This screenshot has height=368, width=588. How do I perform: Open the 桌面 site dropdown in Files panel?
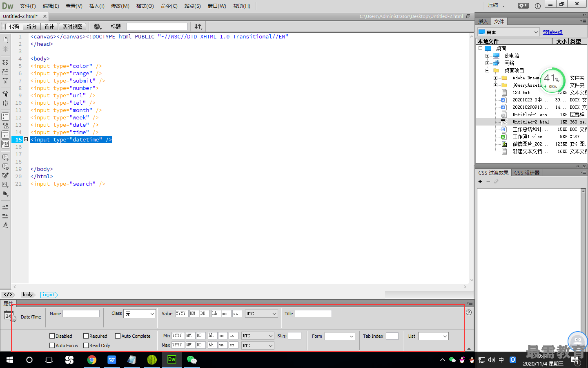pyautogui.click(x=508, y=32)
